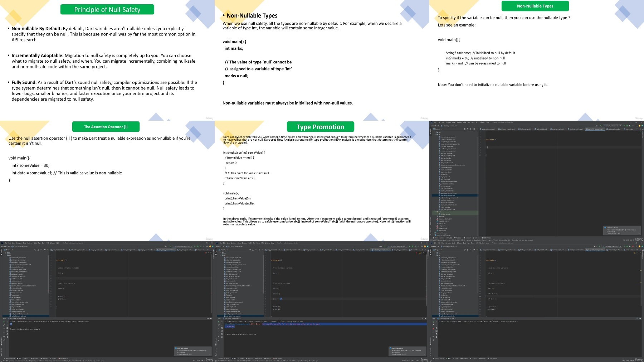Open run configuration dropdown in panel-less IDE frame
Screen dimensions: 644x362
(613, 126)
